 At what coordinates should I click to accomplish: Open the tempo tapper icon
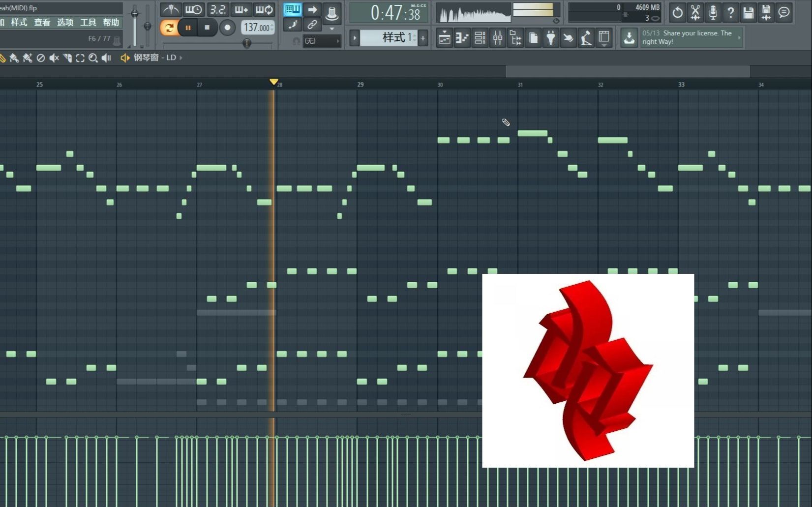[x=586, y=38]
